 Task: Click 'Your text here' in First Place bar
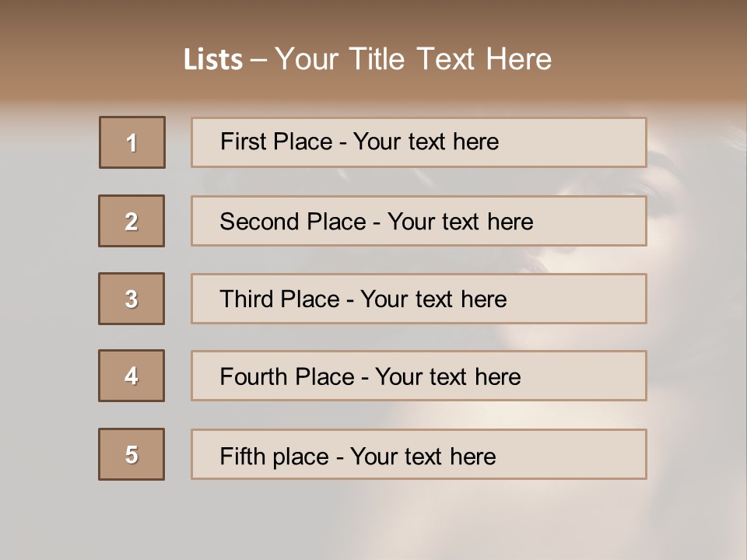(426, 142)
